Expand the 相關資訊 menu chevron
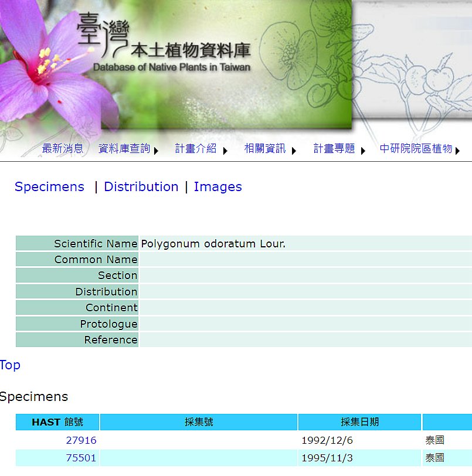472x476 pixels. coord(293,151)
